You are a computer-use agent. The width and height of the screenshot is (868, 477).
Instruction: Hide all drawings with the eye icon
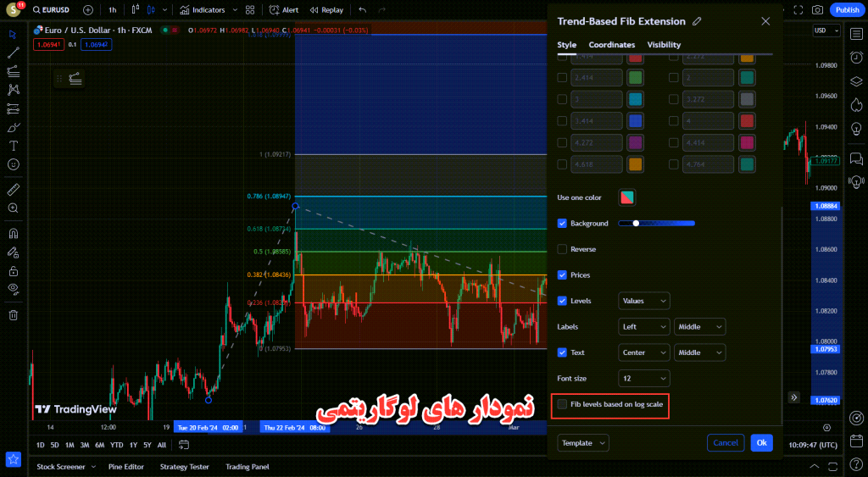tap(14, 290)
